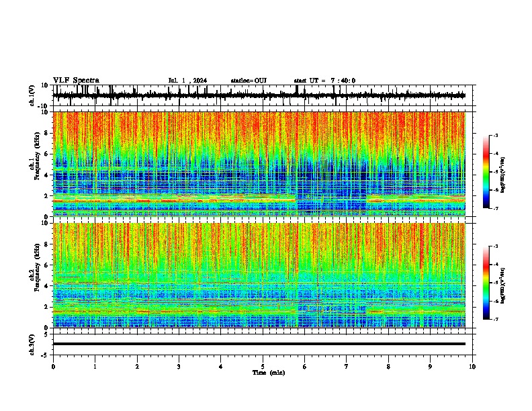Click the ch.2 colorbar log(PSD) label
This screenshot has width=532, height=411.
(502, 285)
